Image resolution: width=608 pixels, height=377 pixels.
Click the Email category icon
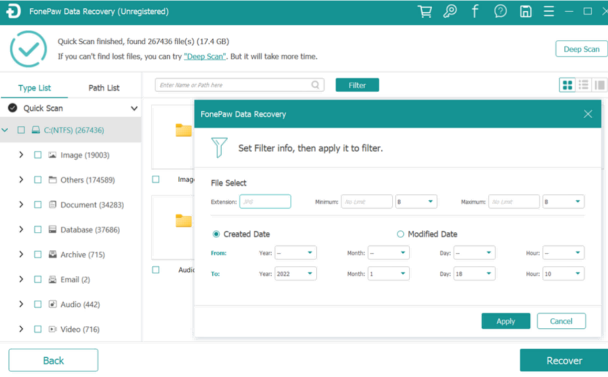pos(52,279)
